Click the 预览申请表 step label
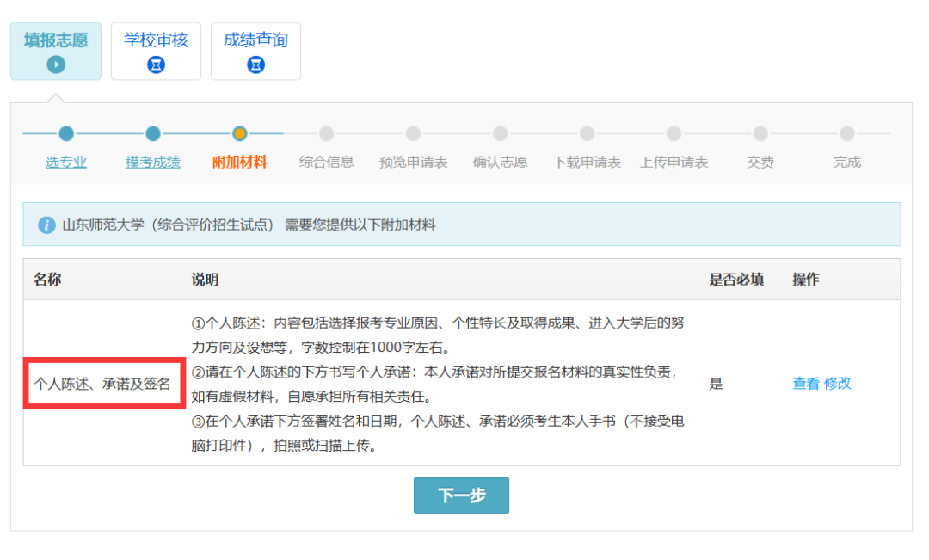The width and height of the screenshot is (929, 560). point(414,163)
